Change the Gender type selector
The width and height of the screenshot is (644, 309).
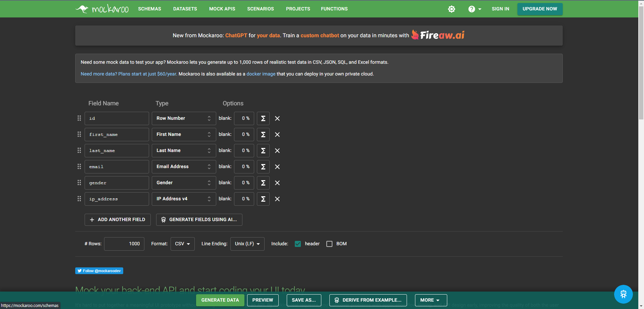[184, 183]
